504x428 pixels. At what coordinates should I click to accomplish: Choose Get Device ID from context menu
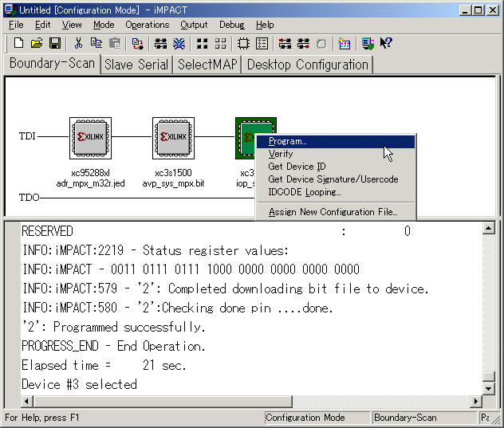coord(336,167)
